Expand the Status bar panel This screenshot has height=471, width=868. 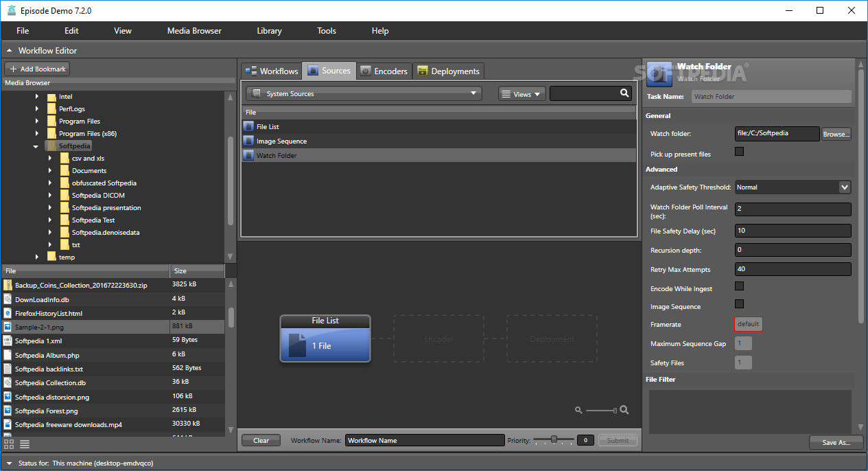pos(9,463)
